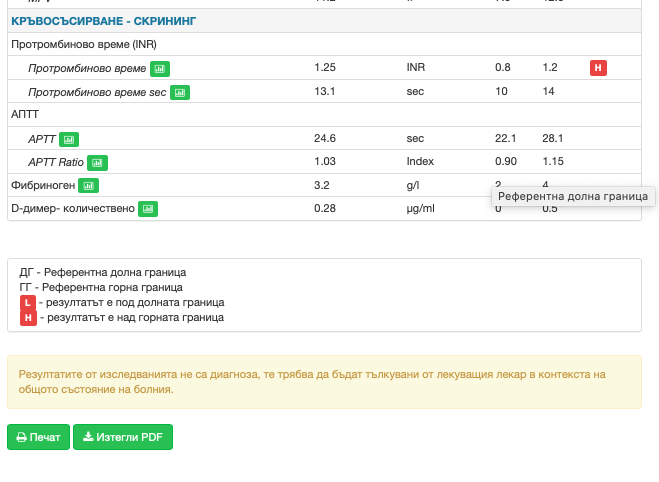659x482 pixels.
Task: Open the chart for Протромбиново време INR
Action: pos(161,69)
